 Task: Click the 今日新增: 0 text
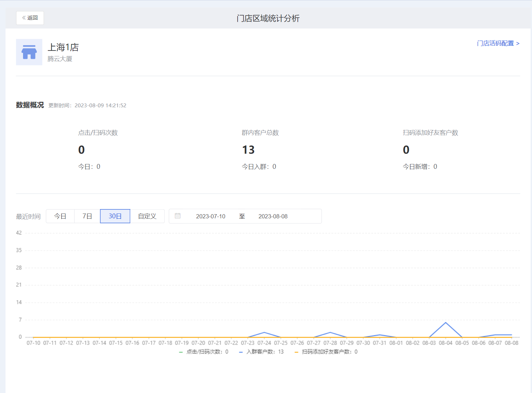pos(420,167)
